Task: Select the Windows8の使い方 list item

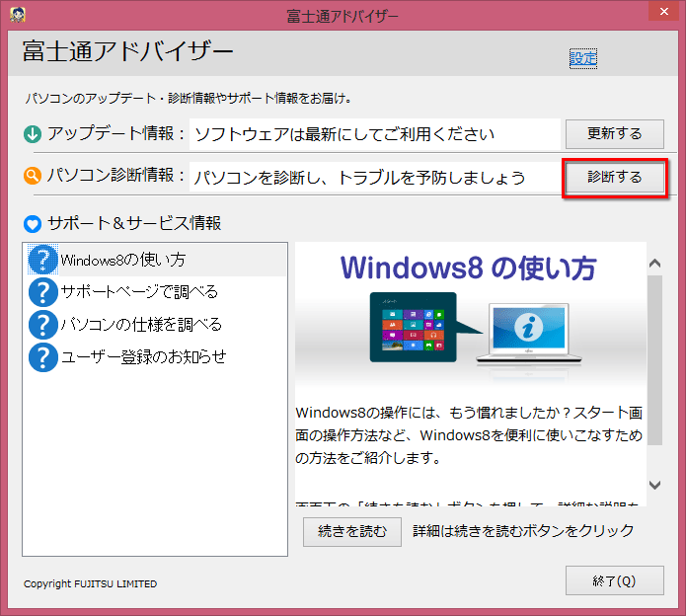Action: pyautogui.click(x=155, y=260)
